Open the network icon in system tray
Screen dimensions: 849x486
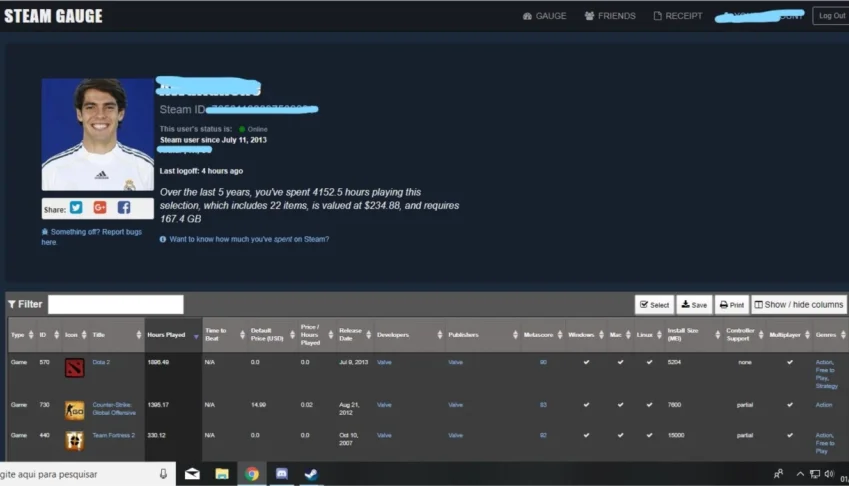814,474
